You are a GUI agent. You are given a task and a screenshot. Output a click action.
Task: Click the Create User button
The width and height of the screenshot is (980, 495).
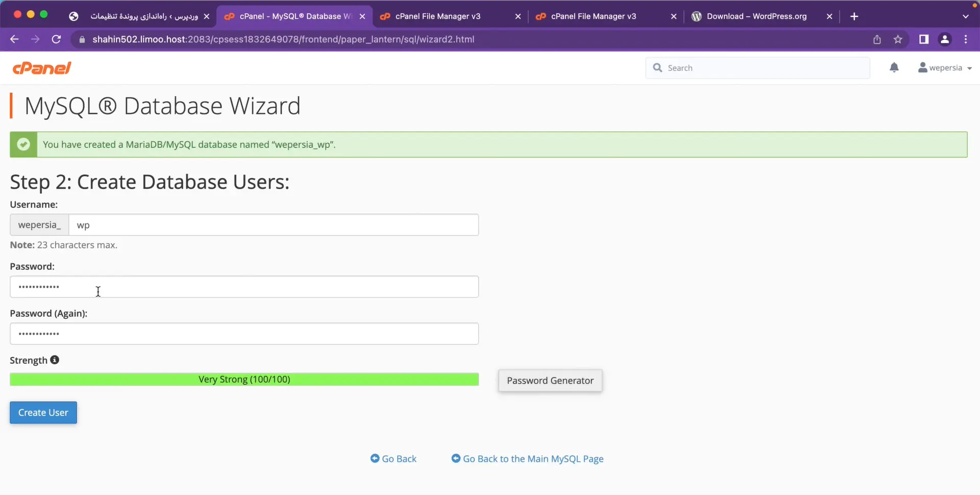(x=43, y=413)
